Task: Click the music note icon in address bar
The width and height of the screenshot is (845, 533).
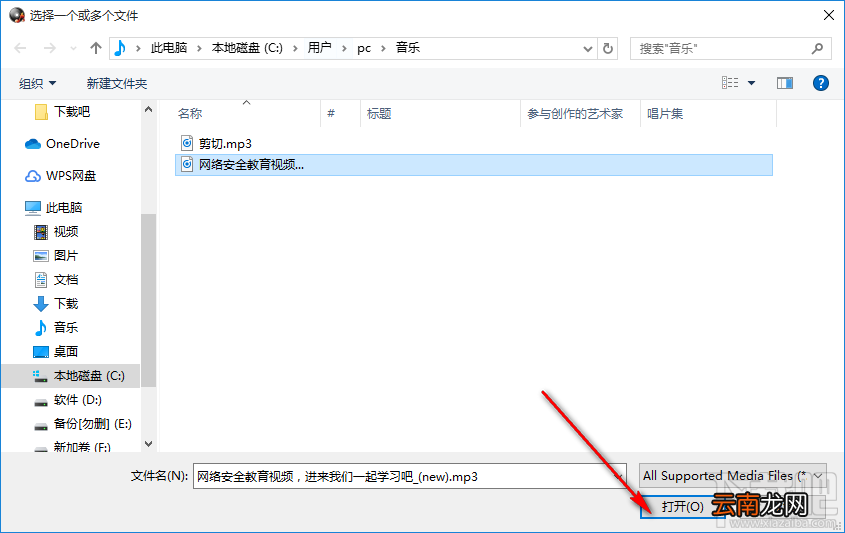Action: [120, 49]
